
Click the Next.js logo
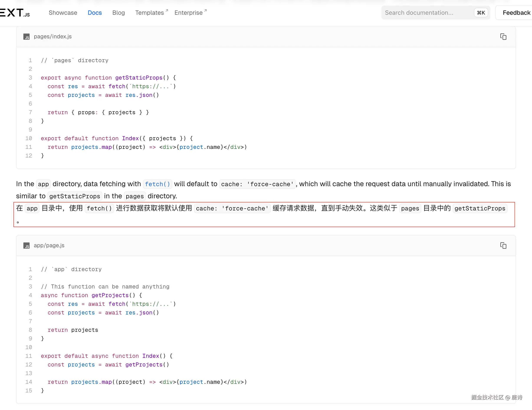[15, 13]
